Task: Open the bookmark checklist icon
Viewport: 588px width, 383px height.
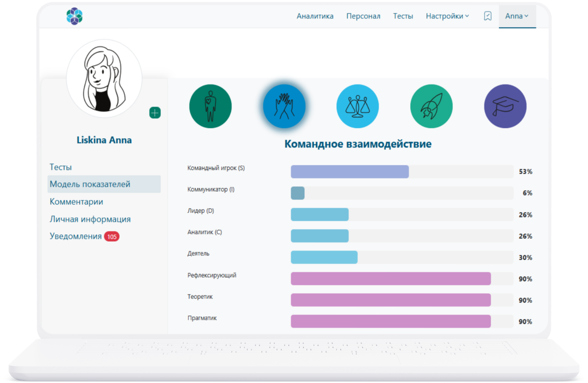Action: [487, 16]
